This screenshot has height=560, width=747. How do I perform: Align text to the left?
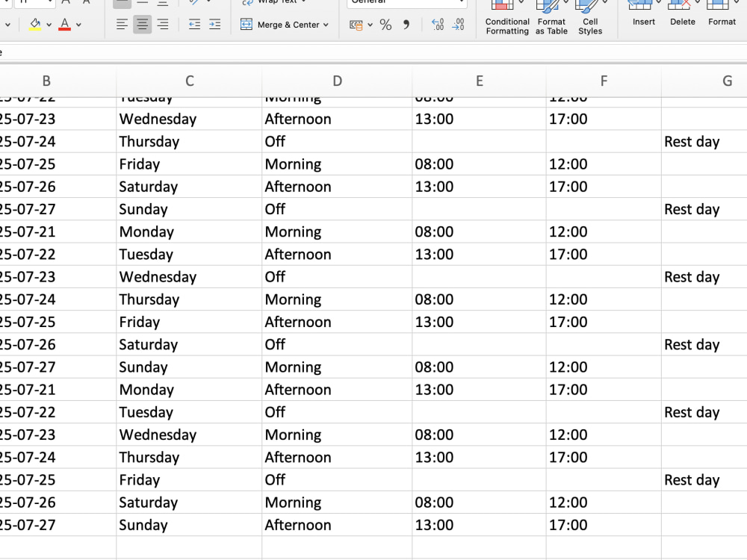coord(122,25)
